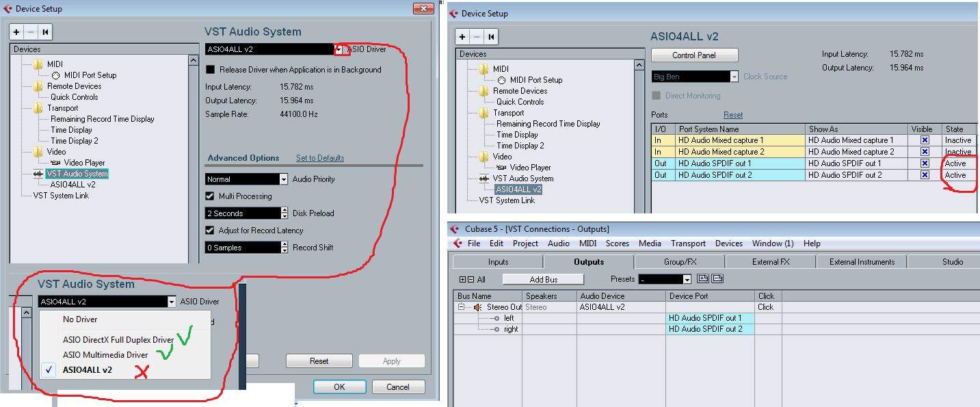
Task: Click the Stereo Out speaker icon
Action: [x=477, y=307]
